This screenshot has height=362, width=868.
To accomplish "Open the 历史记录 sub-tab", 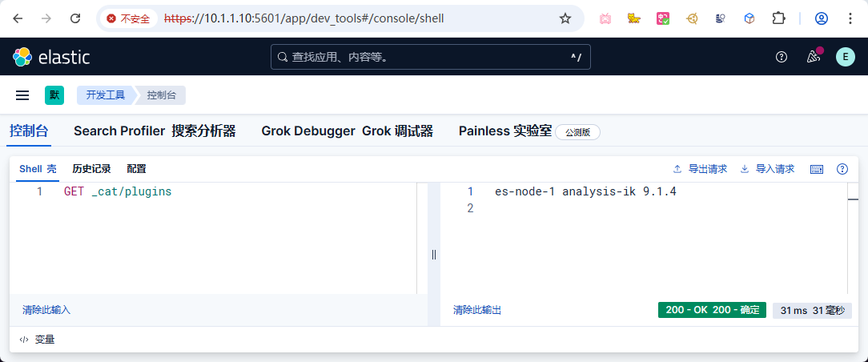I will click(x=91, y=169).
